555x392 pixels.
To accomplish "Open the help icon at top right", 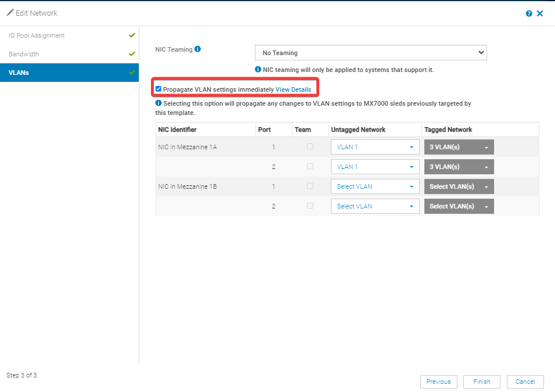I will (528, 13).
